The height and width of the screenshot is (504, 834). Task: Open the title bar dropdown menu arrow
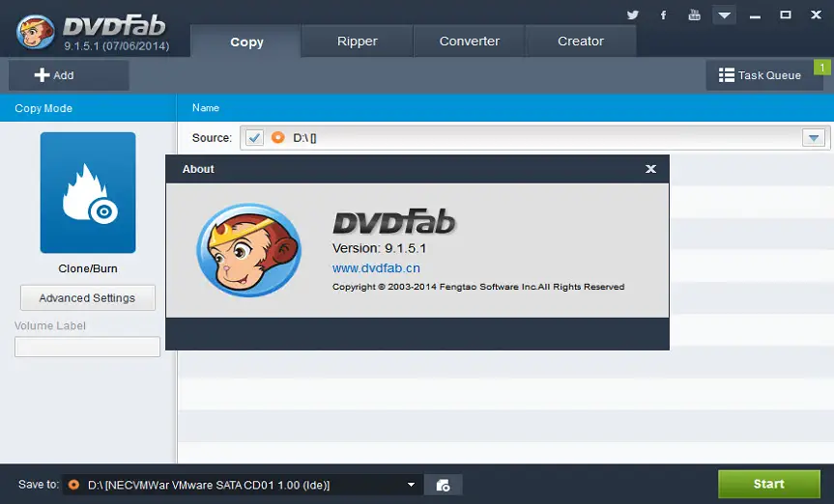point(724,14)
